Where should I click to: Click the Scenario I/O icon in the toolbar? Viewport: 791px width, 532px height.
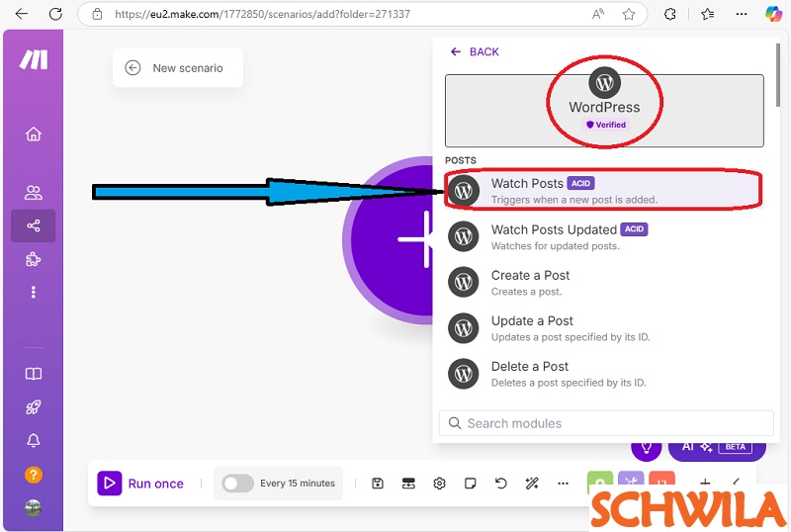pos(408,484)
